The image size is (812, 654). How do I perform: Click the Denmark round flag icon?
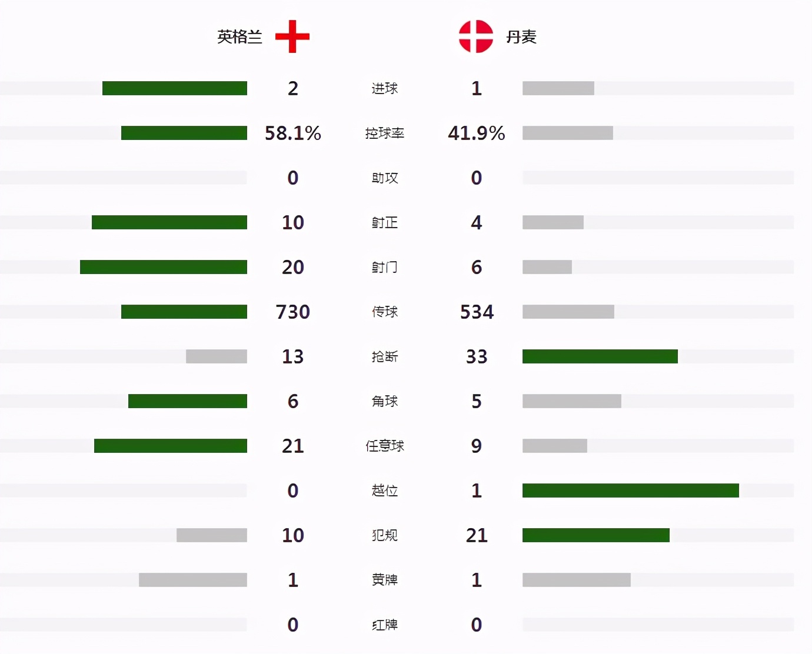point(476,36)
